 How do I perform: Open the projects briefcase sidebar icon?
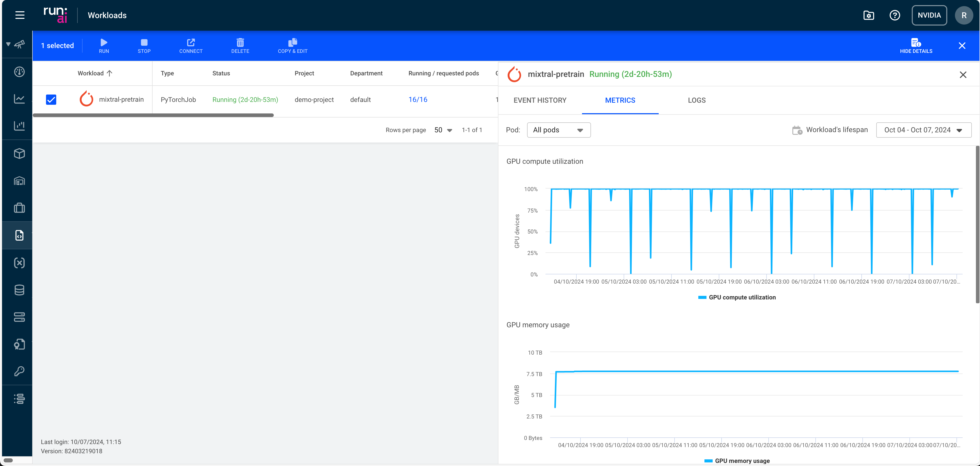click(x=19, y=208)
